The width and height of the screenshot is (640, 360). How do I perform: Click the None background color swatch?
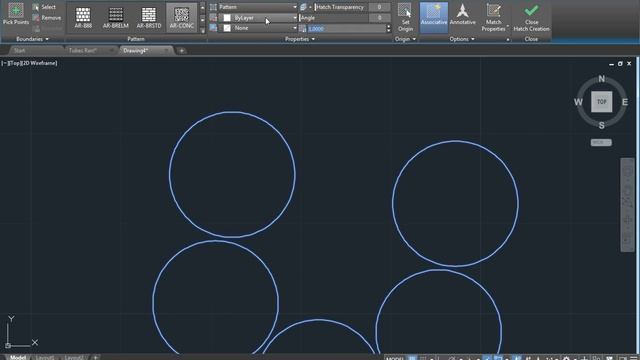click(227, 28)
